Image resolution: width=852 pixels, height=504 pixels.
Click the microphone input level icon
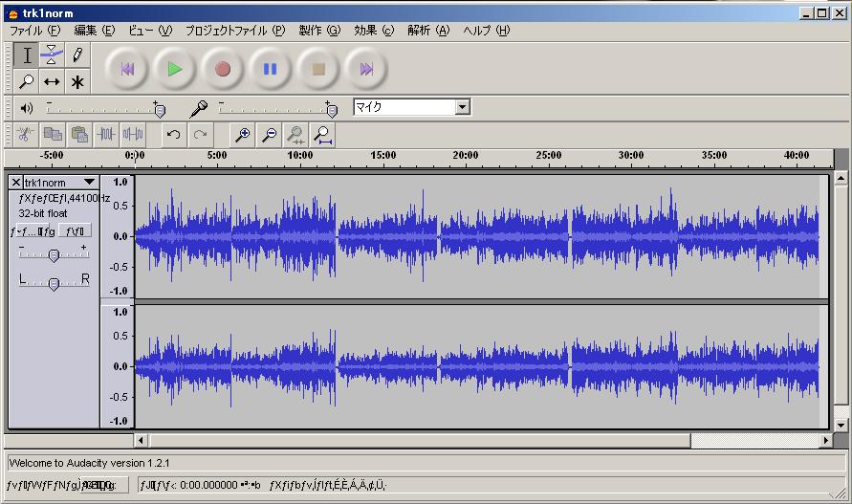[x=198, y=109]
